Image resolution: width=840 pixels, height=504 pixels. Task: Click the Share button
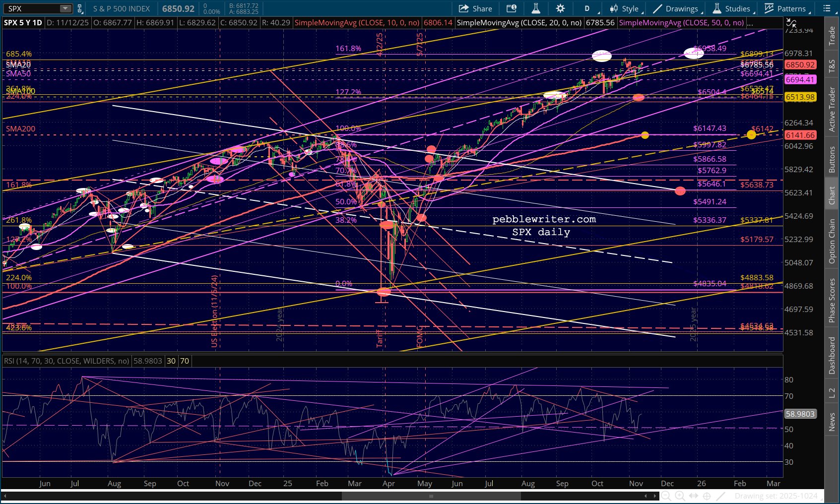point(475,8)
